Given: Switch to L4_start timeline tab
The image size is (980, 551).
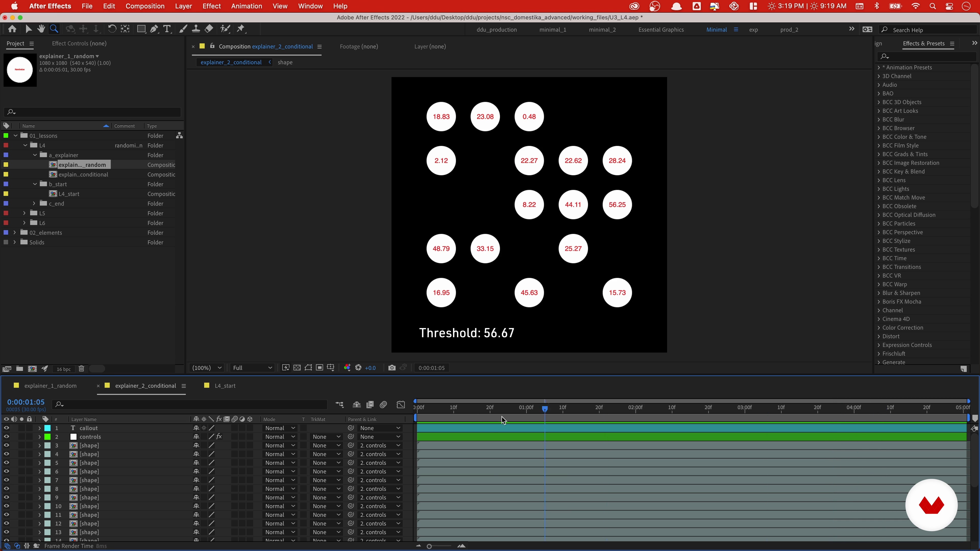Looking at the screenshot, I should [225, 386].
